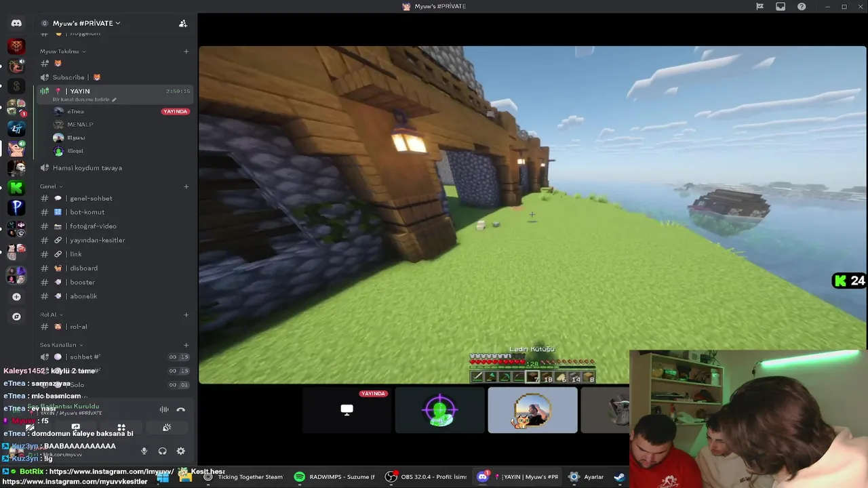Create channel in Genel category
This screenshot has height=488, width=868.
[x=186, y=186]
